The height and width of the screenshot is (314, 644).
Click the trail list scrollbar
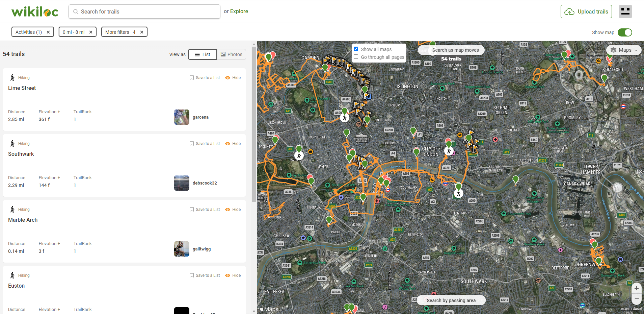254,124
